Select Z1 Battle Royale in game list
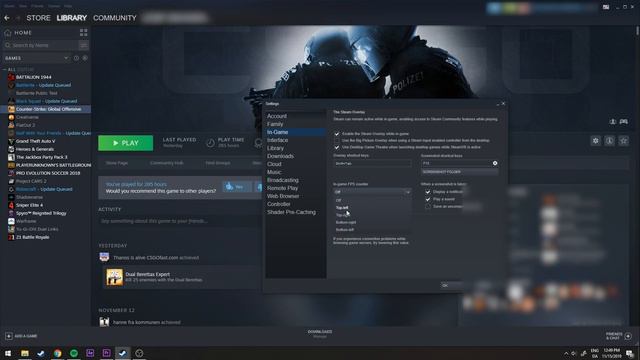 [33, 237]
